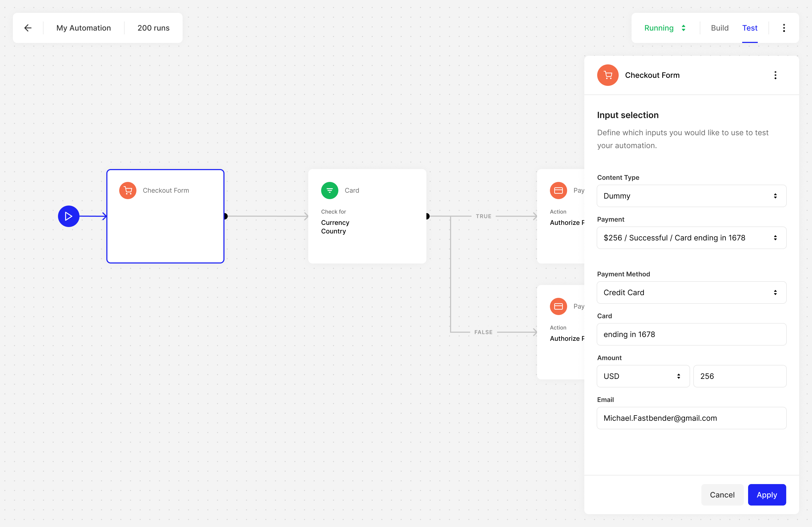Screen dimensions: 812x527
Task: Select the Test tab
Action: click(749, 28)
